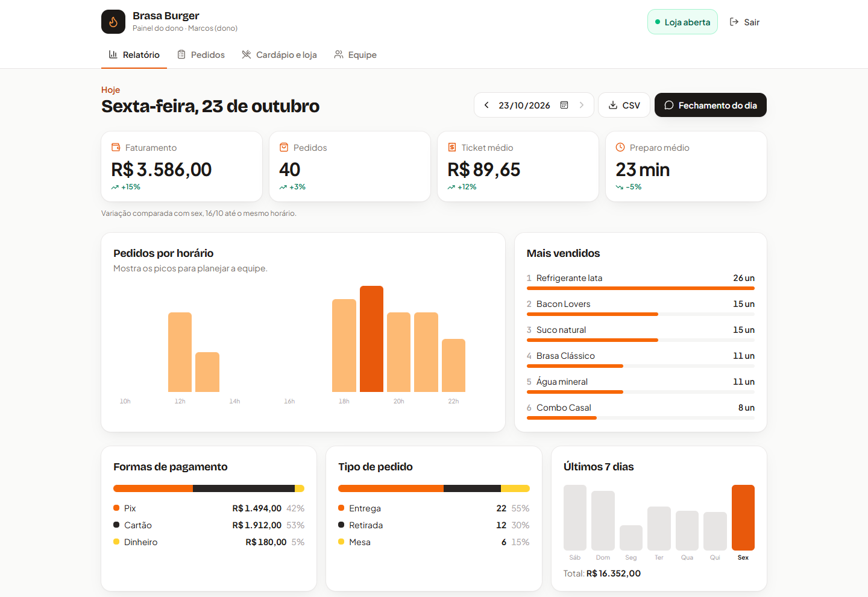Click the orange Pix legend dot

pos(116,508)
